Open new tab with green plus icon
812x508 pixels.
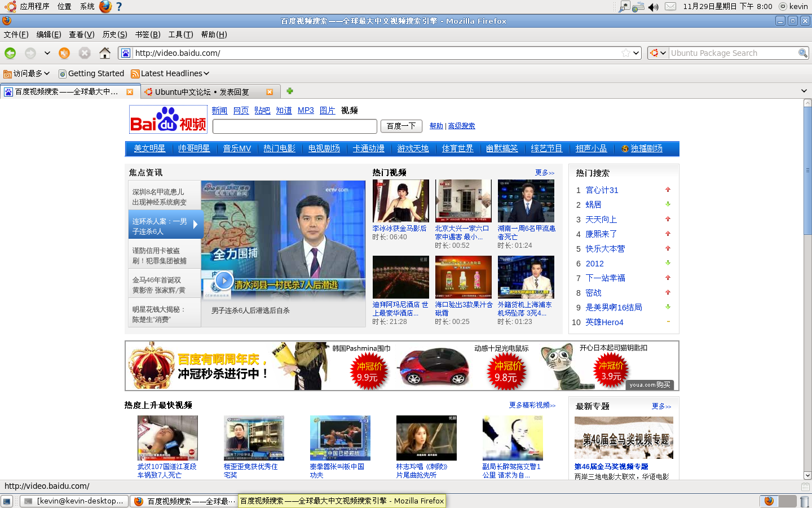290,91
